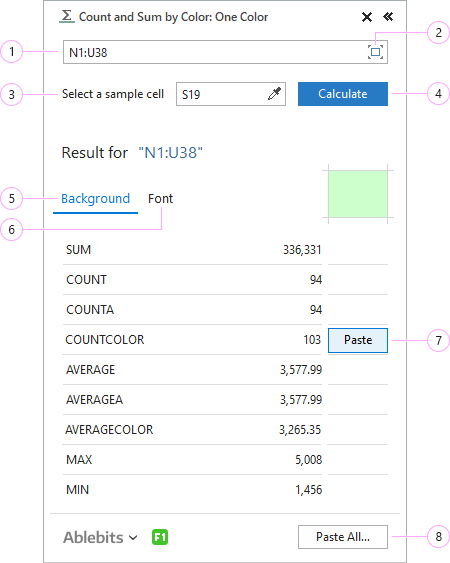Image resolution: width=450 pixels, height=563 pixels.
Task: Close the Count and Sum by Color pane
Action: coord(367,17)
